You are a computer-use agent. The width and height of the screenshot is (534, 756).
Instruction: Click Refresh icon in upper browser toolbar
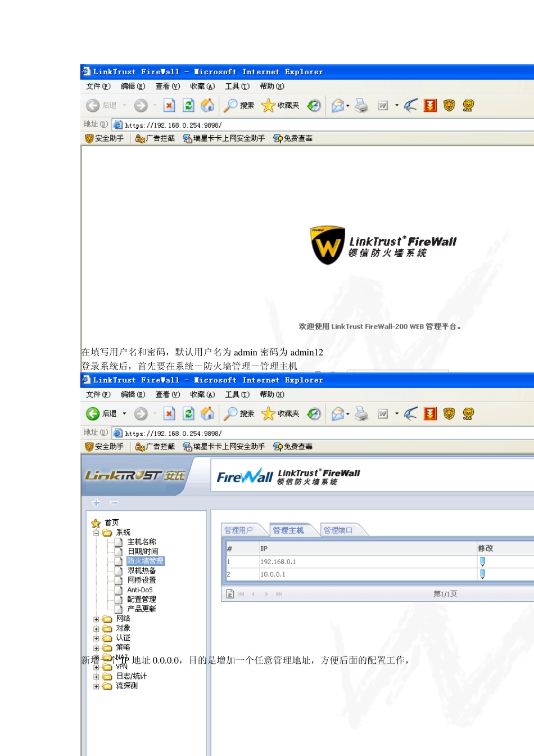[189, 105]
